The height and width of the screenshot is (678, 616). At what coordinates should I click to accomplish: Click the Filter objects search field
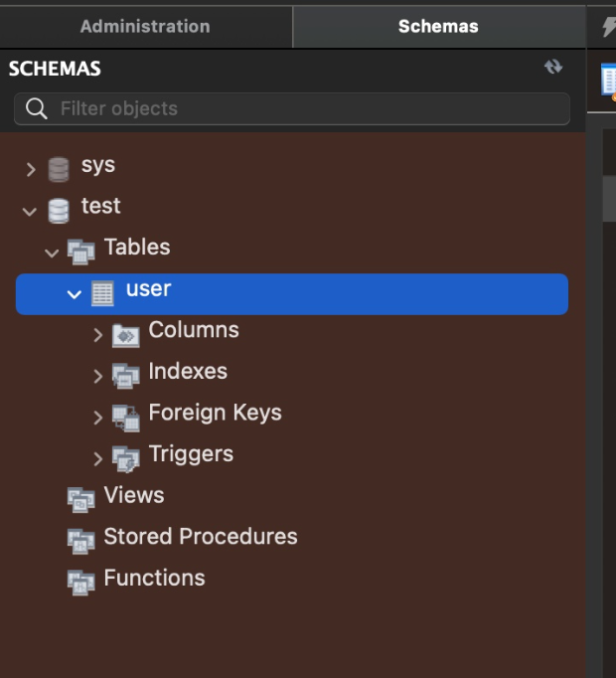pyautogui.click(x=298, y=108)
